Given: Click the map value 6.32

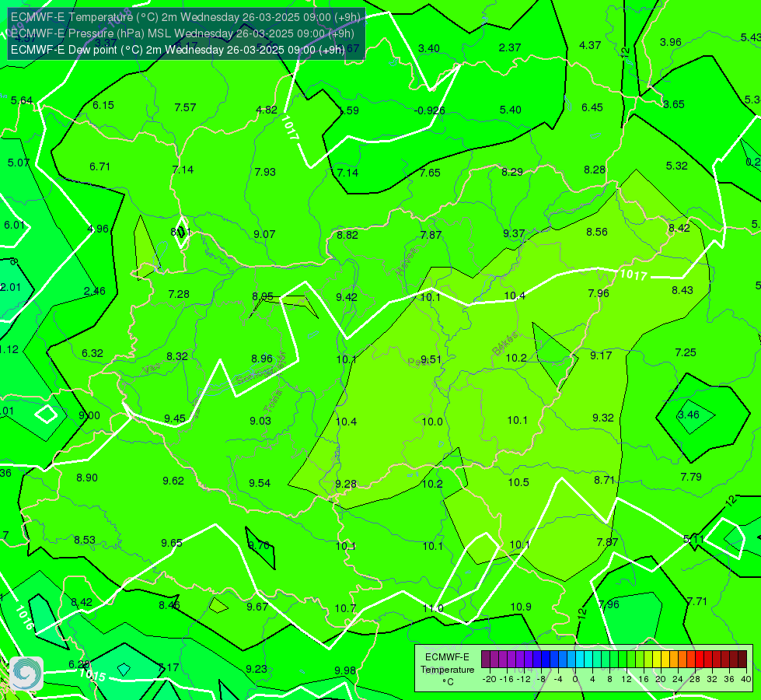Looking at the screenshot, I should tap(93, 353).
